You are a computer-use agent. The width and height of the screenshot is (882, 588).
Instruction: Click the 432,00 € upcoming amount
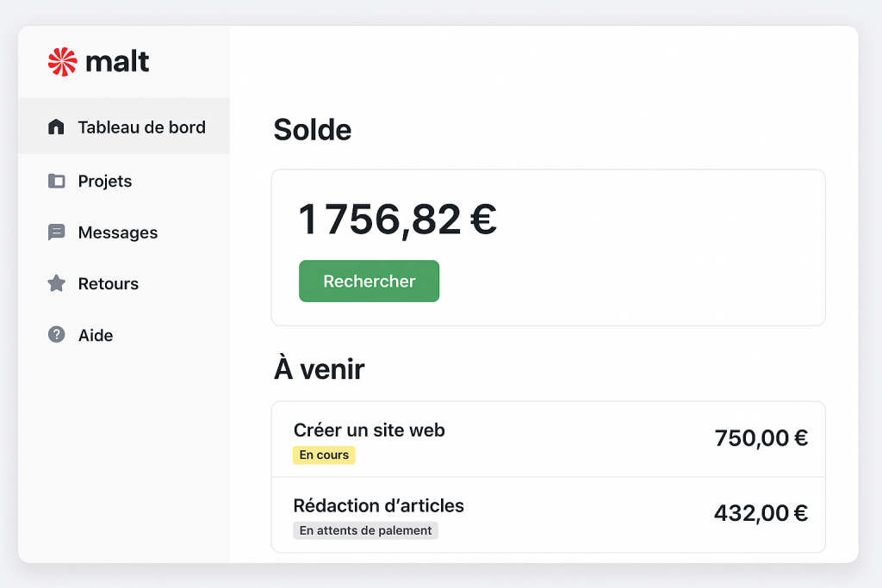pos(761,513)
